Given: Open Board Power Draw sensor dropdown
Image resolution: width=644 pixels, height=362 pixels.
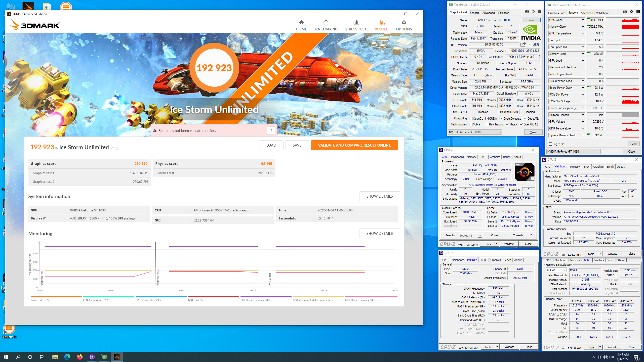Looking at the screenshot, I should click(x=583, y=88).
